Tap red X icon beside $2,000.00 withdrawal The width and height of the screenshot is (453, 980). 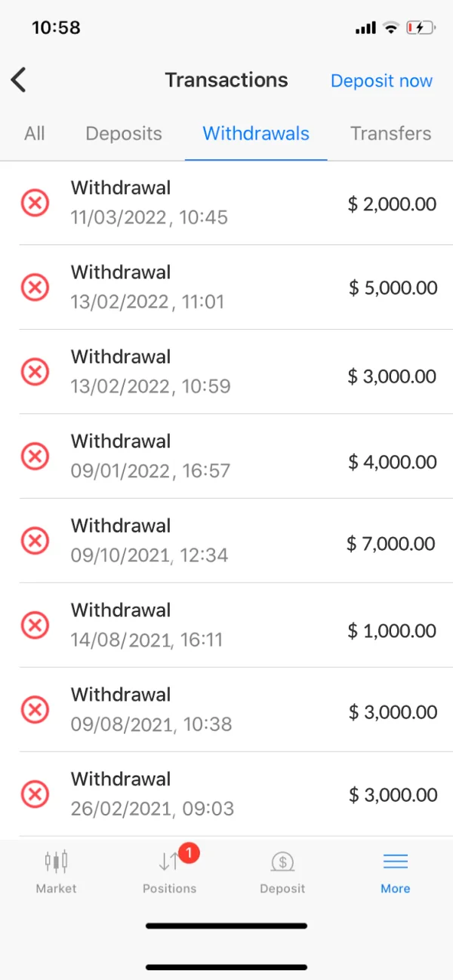point(35,203)
